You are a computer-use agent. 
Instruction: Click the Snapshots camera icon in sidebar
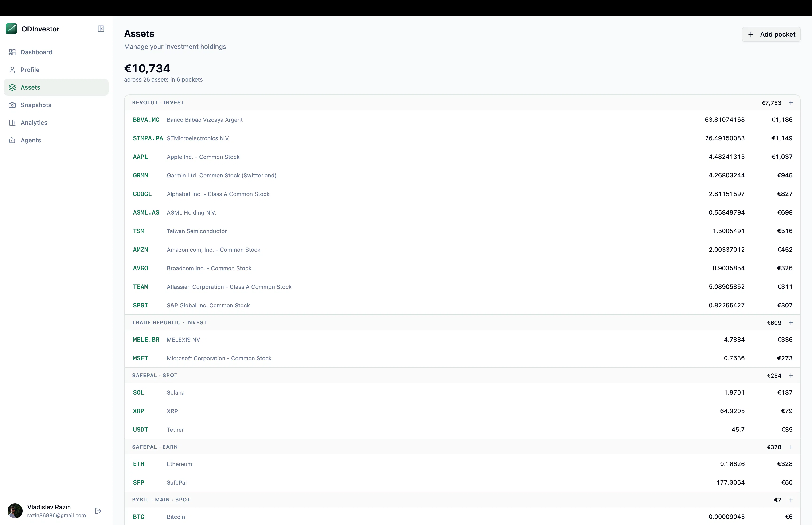(12, 105)
